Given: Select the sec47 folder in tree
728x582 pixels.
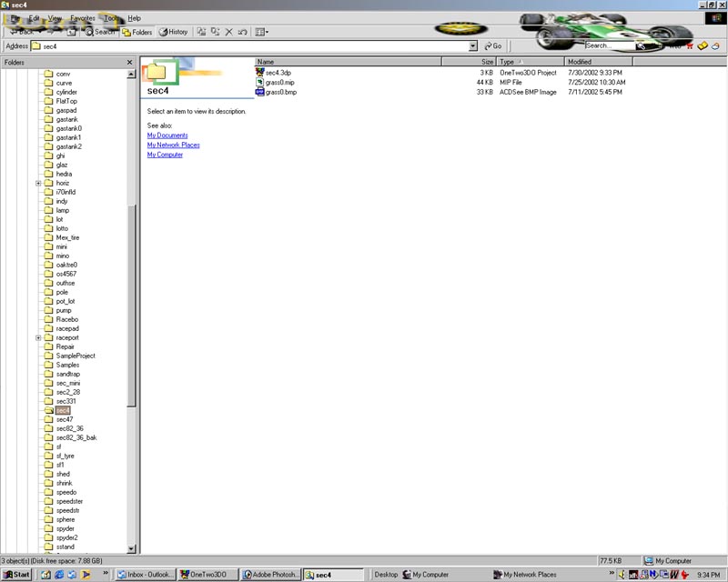Looking at the screenshot, I should [65, 419].
